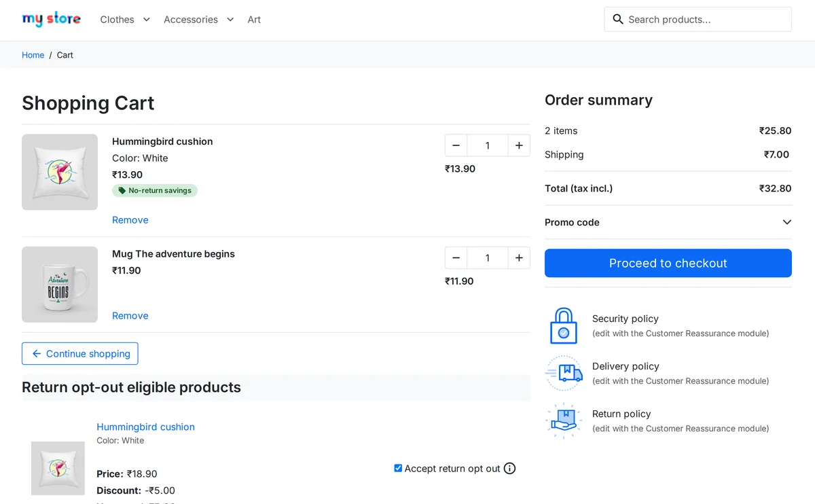
Task: Click the Delivery policy text
Action: coord(626,366)
